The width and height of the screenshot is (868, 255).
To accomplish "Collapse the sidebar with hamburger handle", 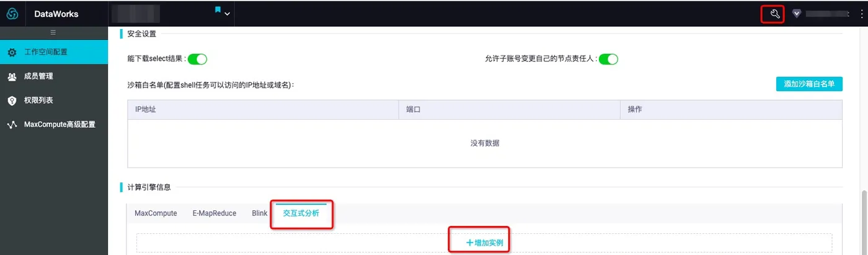I will 53,32.
